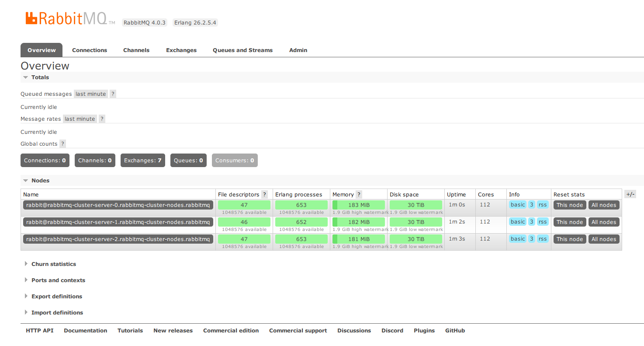Click the Consumers: 0 count button
This screenshot has height=346, width=644.
click(235, 161)
